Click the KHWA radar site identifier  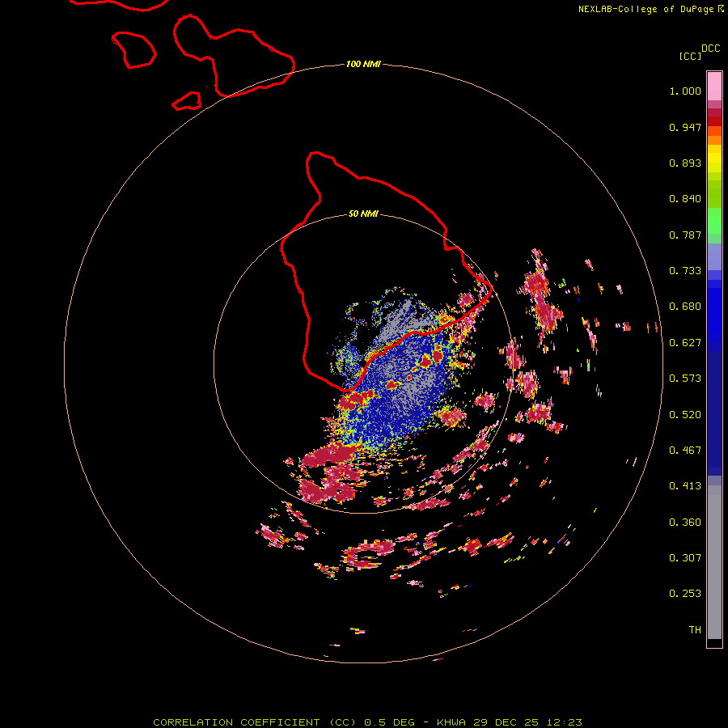pyautogui.click(x=451, y=722)
